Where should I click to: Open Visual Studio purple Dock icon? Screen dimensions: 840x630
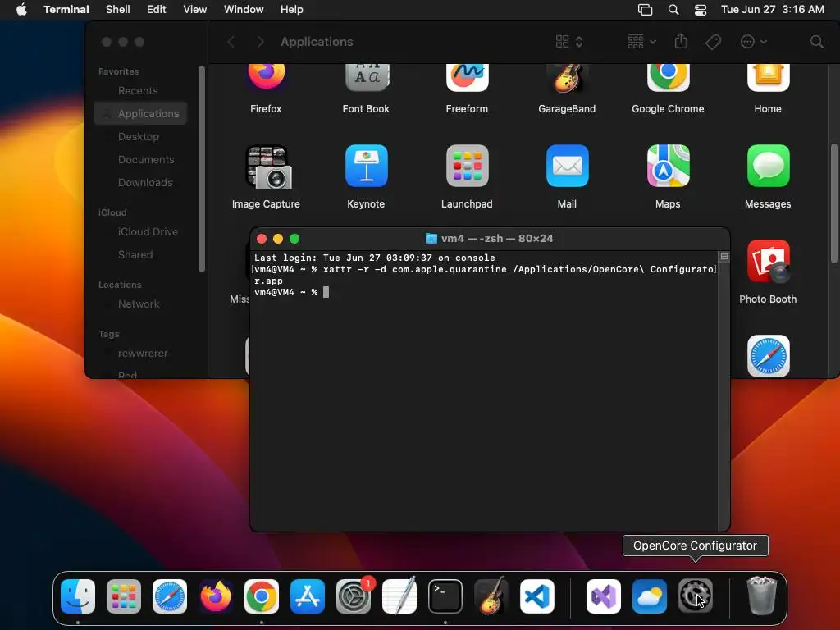(x=604, y=596)
